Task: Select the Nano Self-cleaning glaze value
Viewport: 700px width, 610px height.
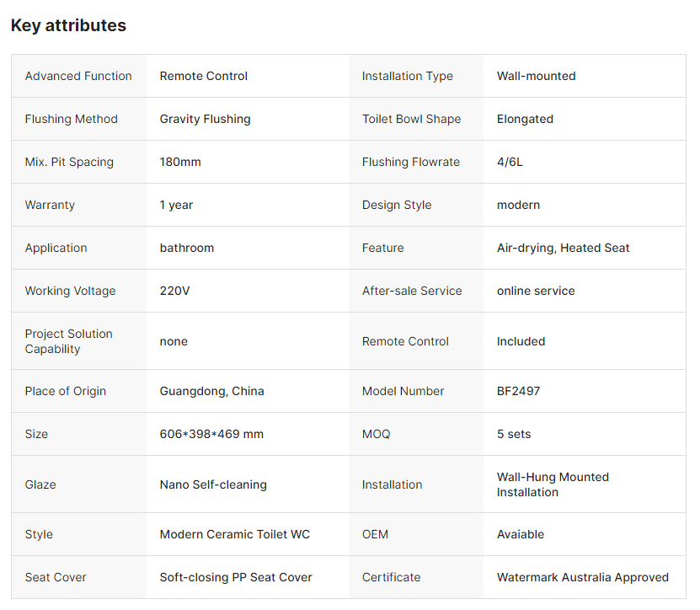Action: 213,484
